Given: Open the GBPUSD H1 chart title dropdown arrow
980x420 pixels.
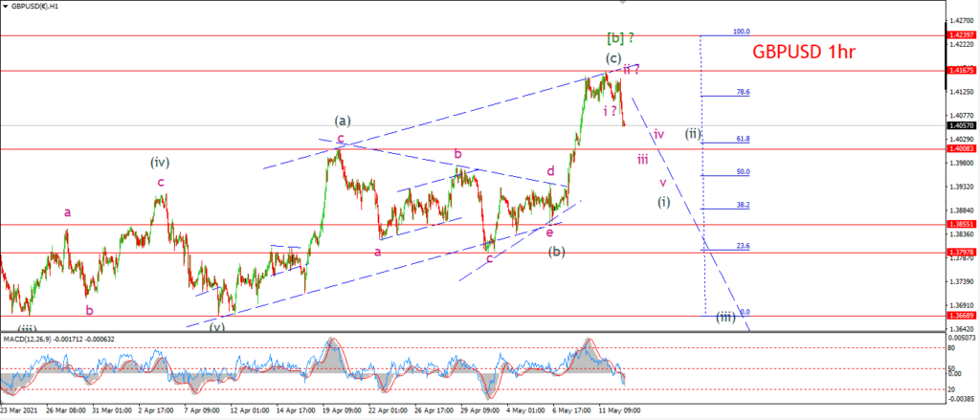Looking at the screenshot, I should coord(7,6).
